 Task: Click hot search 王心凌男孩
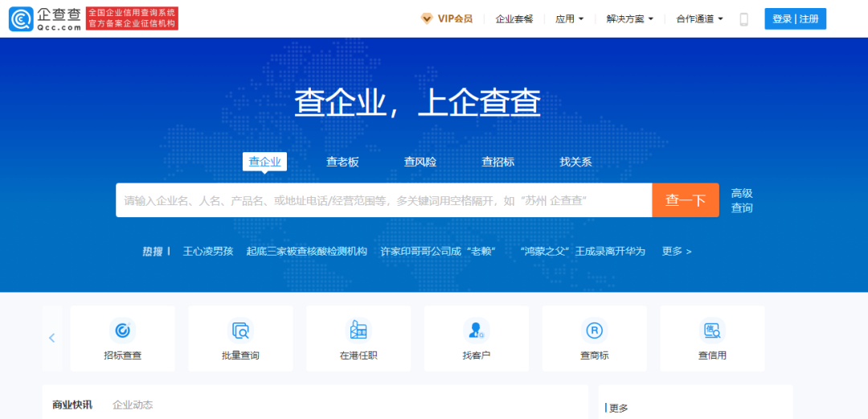(x=208, y=251)
